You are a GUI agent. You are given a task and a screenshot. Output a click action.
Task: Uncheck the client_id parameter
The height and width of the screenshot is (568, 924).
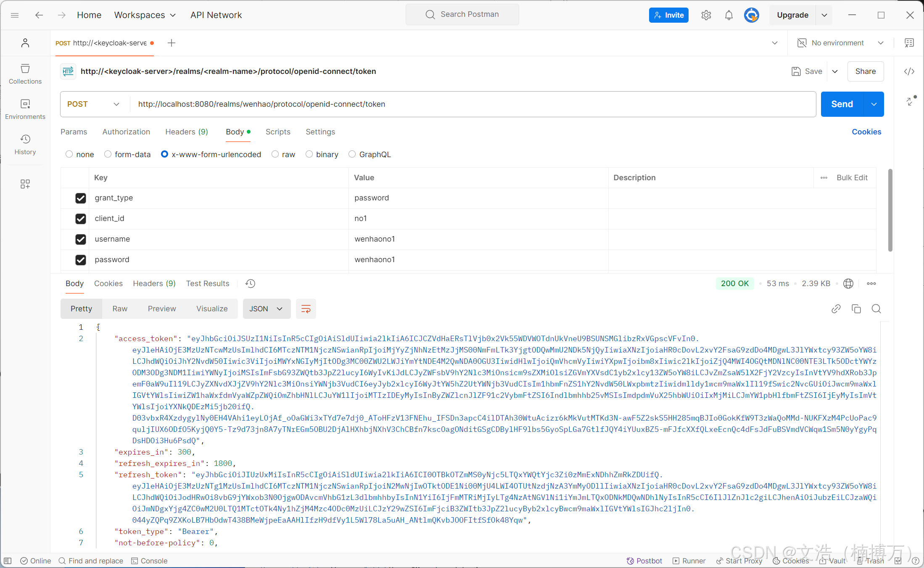tap(80, 218)
